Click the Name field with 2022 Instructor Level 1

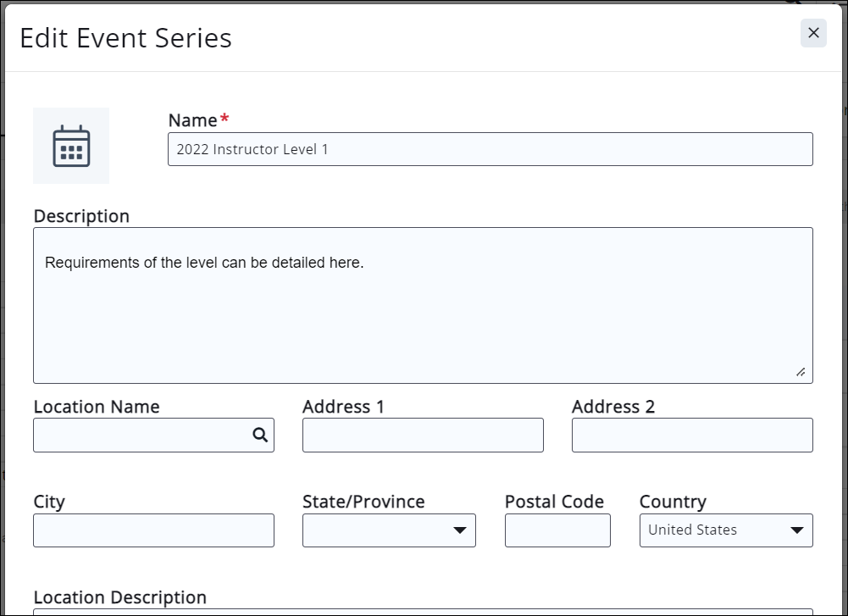pyautogui.click(x=490, y=149)
